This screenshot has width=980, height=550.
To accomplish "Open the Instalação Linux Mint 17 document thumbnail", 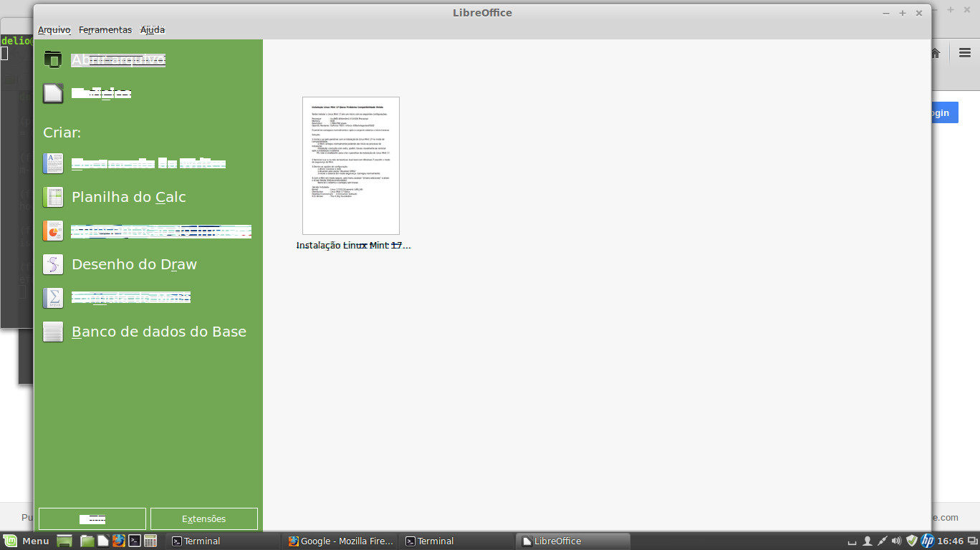I will pyautogui.click(x=351, y=166).
